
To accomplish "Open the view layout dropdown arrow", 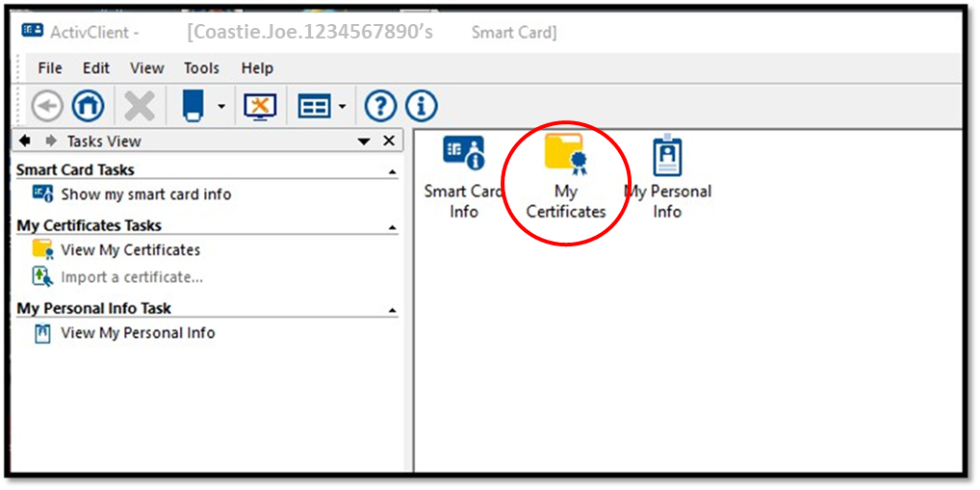I will click(341, 107).
